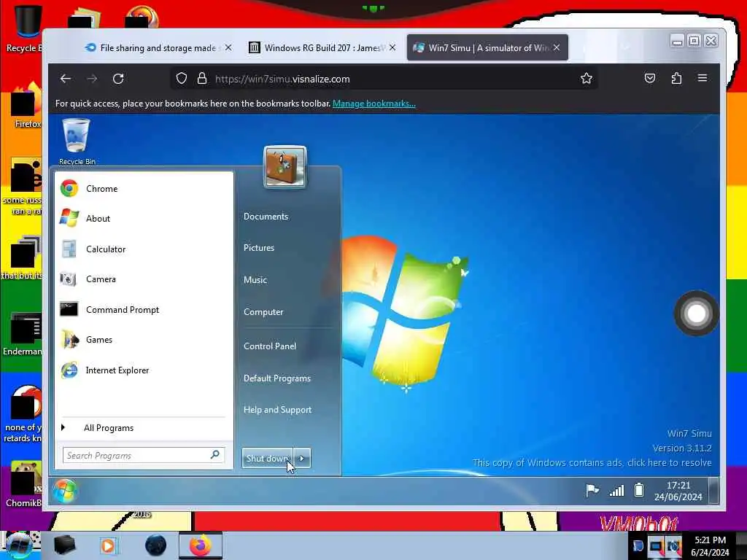
Task: Click the media player icon on host taskbar
Action: tap(109, 545)
